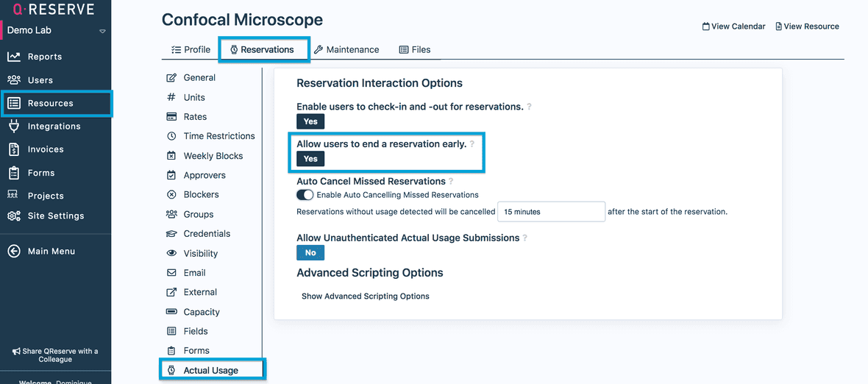Image resolution: width=868 pixels, height=384 pixels.
Task: Open the 15 minutes cancellation dropdown
Action: click(x=551, y=212)
